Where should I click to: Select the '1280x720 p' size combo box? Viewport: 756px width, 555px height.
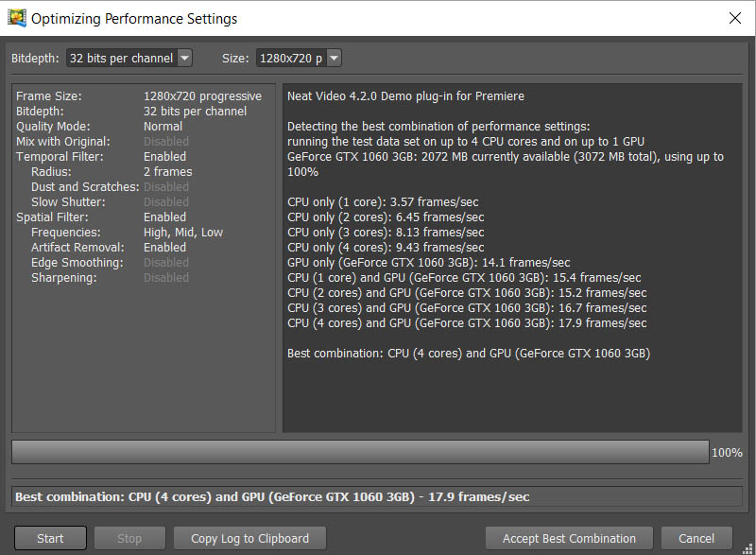click(299, 58)
